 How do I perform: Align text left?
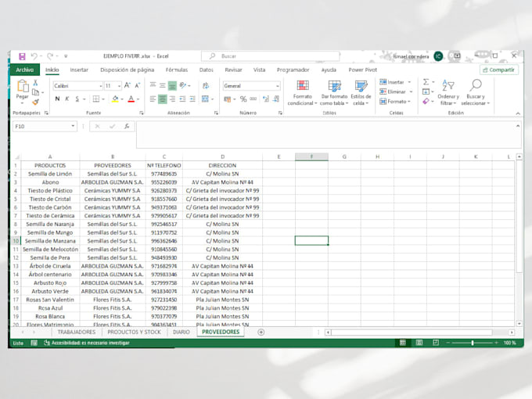(x=153, y=99)
